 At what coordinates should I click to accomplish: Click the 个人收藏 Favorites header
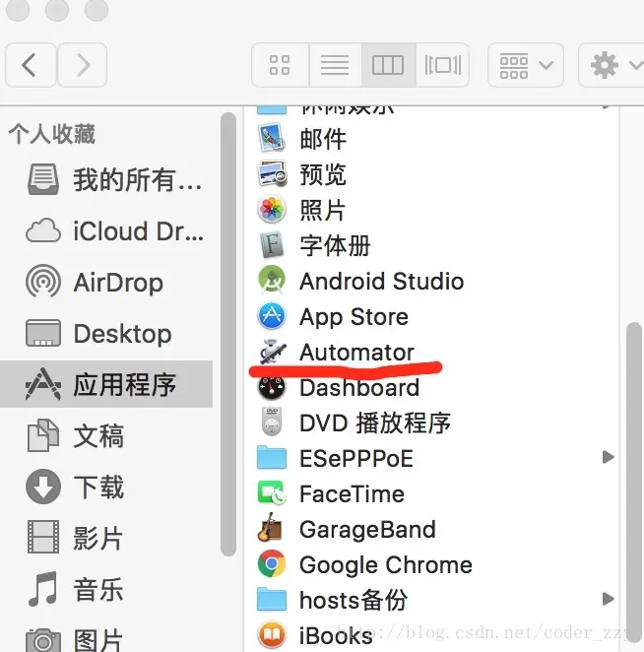52,134
